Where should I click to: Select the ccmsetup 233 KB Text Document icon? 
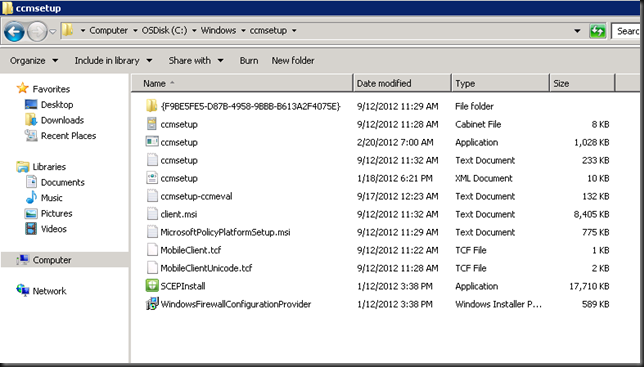152,160
